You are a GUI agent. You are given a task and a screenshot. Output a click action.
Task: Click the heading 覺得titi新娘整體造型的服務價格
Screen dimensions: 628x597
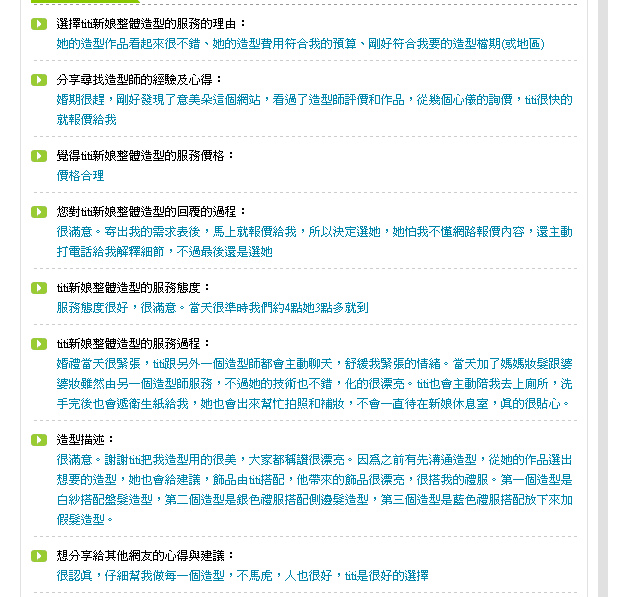click(x=145, y=156)
